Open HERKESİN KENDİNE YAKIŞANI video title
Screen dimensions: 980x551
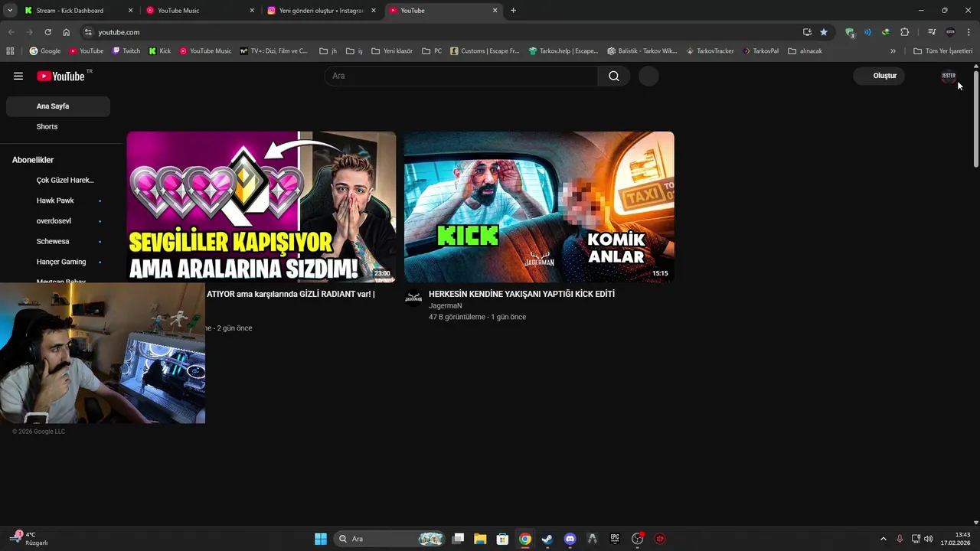coord(521,294)
